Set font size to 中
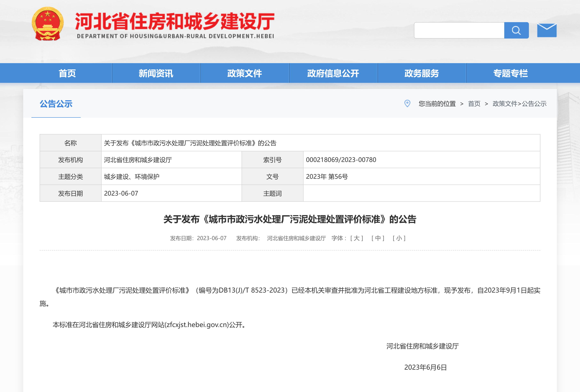The height and width of the screenshot is (392, 580). [x=378, y=238]
